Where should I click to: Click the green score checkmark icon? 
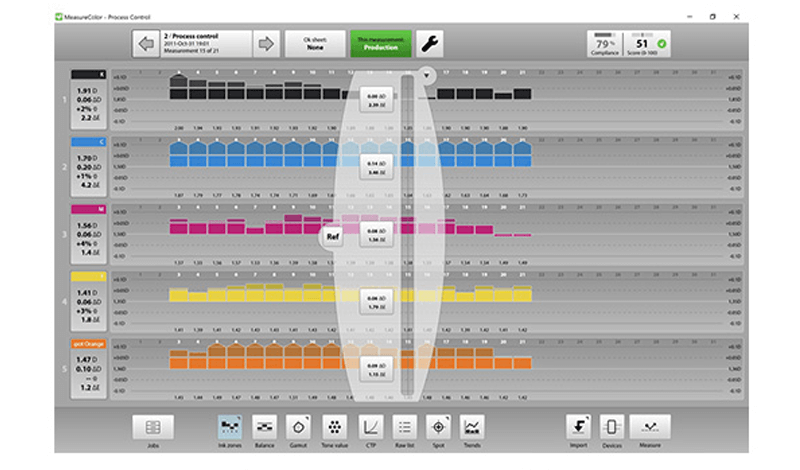coord(662,44)
